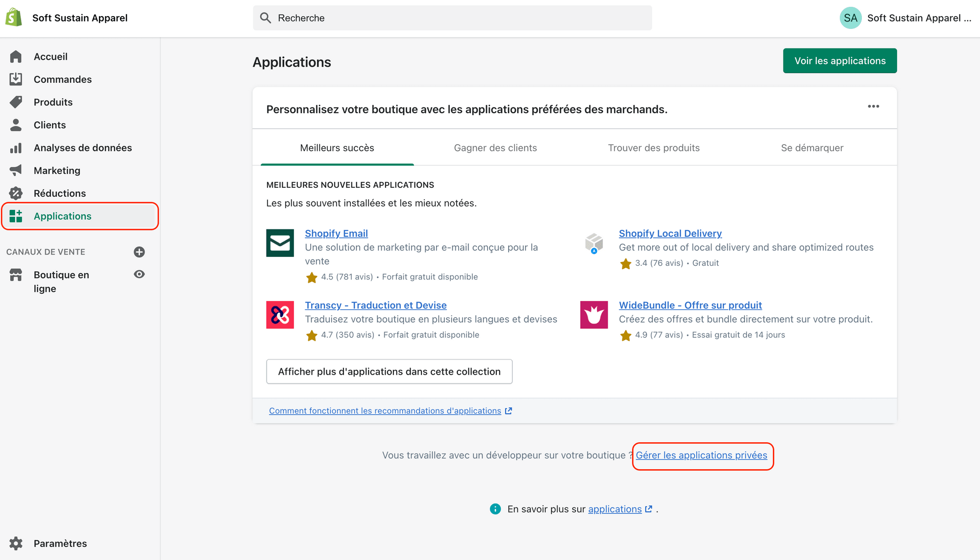Select Applications in the sidebar

80,216
